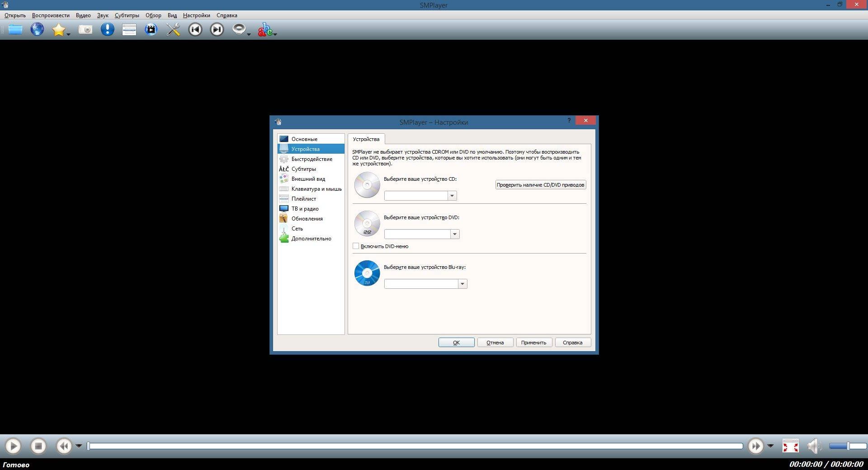The height and width of the screenshot is (470, 868).
Task: Select 'Субтитры' in settings sidebar
Action: [311, 169]
